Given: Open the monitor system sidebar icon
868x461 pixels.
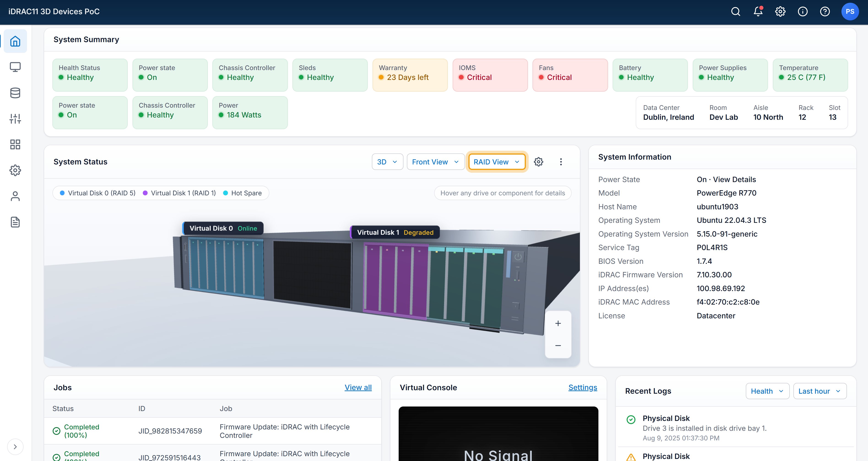Looking at the screenshot, I should pyautogui.click(x=15, y=67).
